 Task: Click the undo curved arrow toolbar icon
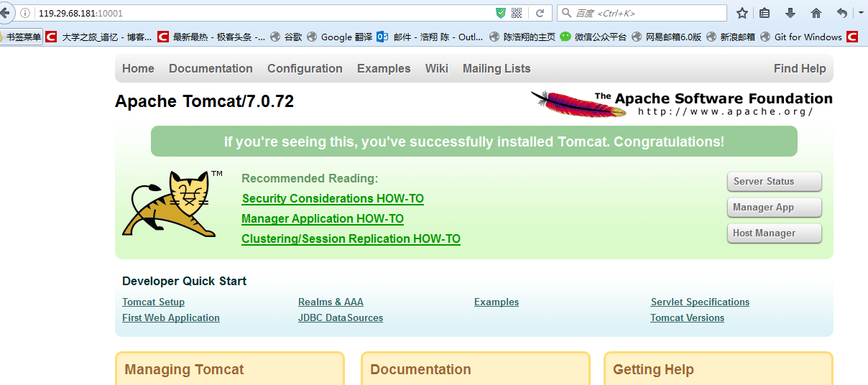pyautogui.click(x=842, y=13)
